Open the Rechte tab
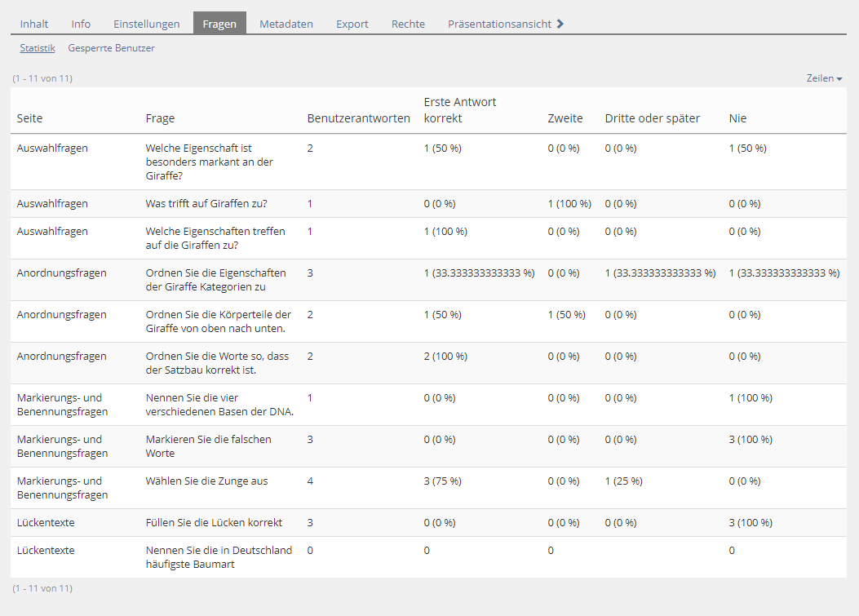 click(x=408, y=24)
